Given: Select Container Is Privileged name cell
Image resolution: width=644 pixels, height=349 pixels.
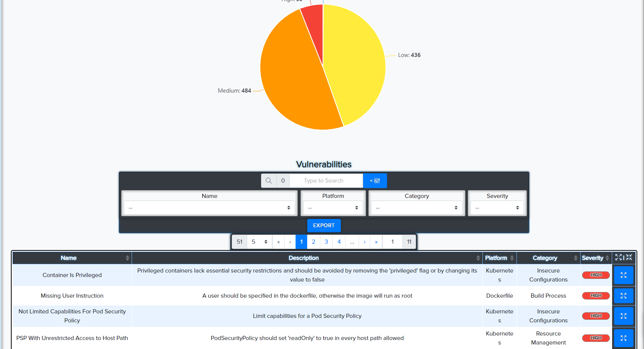Looking at the screenshot, I should (x=72, y=275).
